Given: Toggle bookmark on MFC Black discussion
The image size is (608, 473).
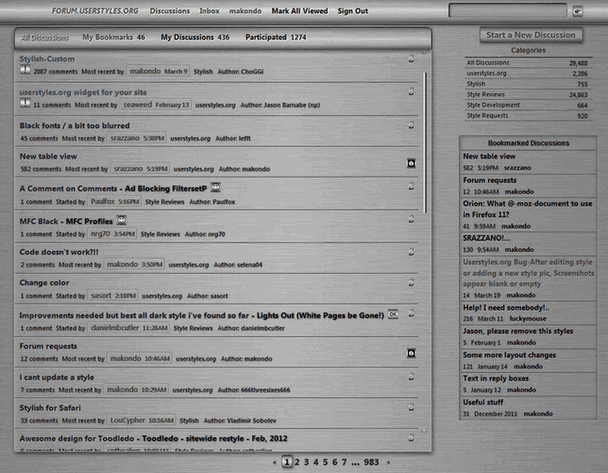Looking at the screenshot, I should click(x=411, y=219).
